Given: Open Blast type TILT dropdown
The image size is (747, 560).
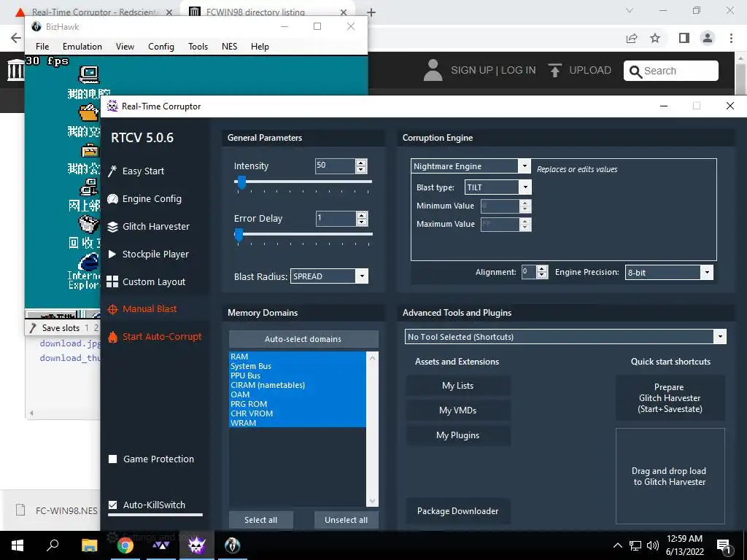Looking at the screenshot, I should [x=525, y=187].
